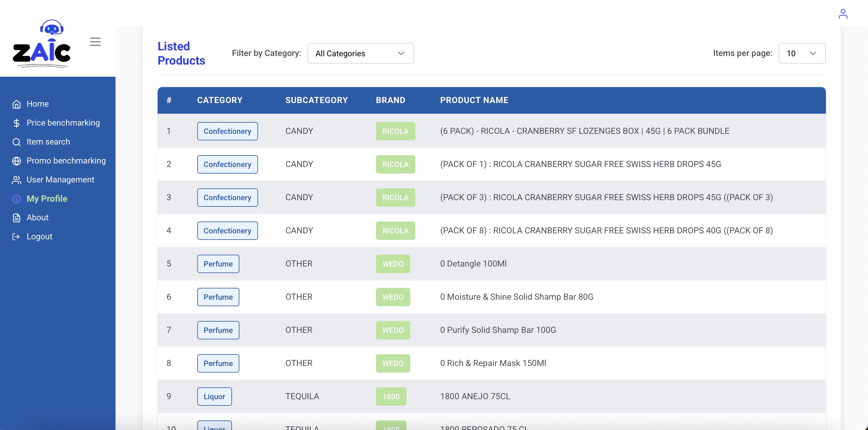Screen dimensions: 868x430
Task: Click the Perfume tag in row 8
Action: pos(218,363)
